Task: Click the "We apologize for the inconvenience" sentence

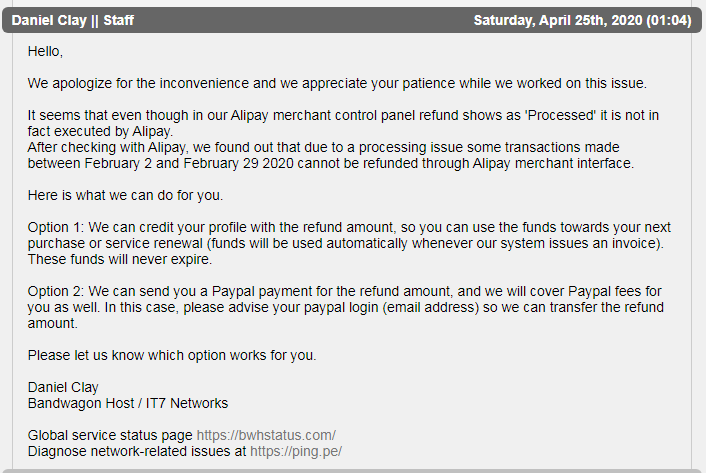Action: pos(337,83)
